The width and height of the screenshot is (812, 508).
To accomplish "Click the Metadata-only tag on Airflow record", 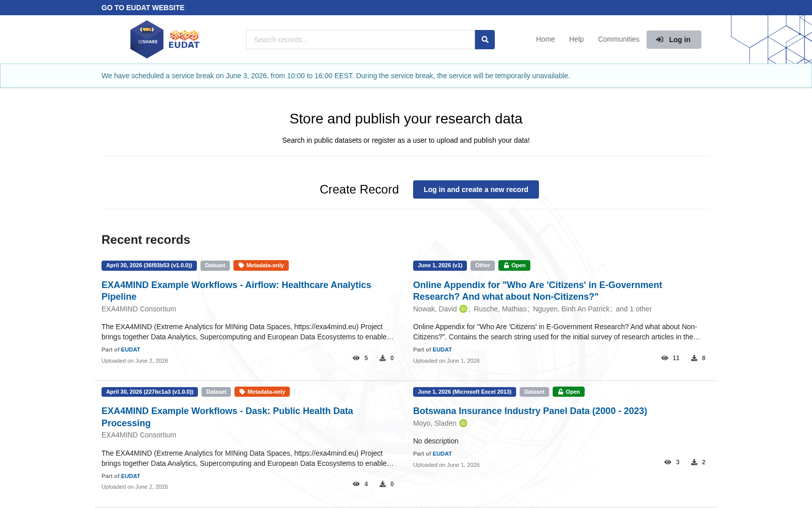I will [x=261, y=265].
